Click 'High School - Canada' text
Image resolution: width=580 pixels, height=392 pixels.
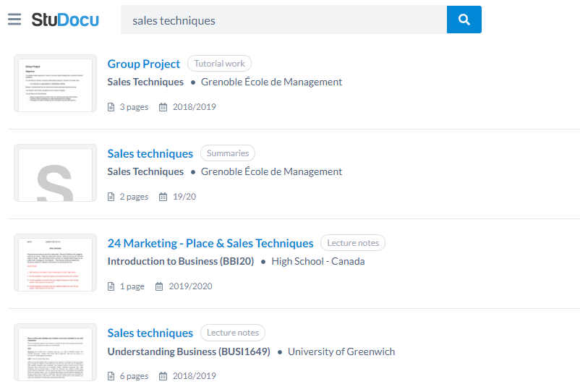318,262
